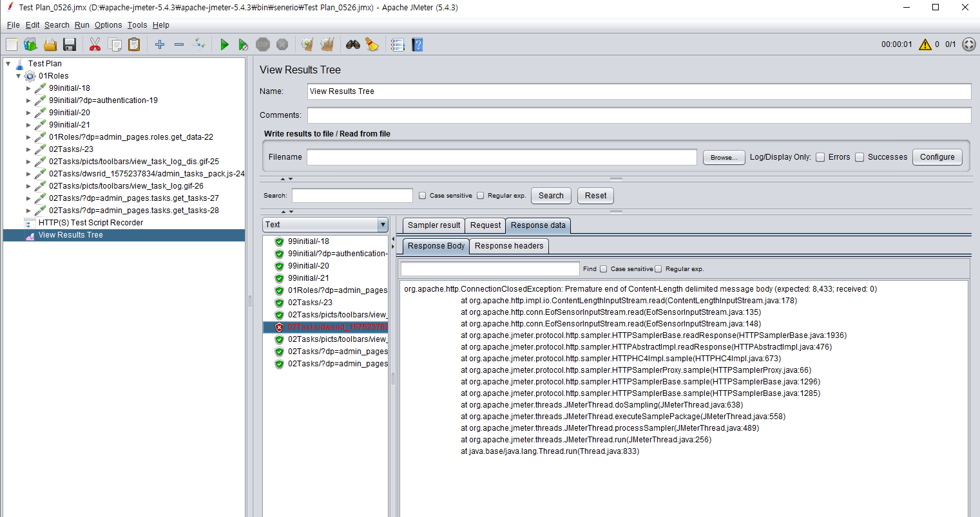Toggle Case sensitive next to Find

point(603,269)
